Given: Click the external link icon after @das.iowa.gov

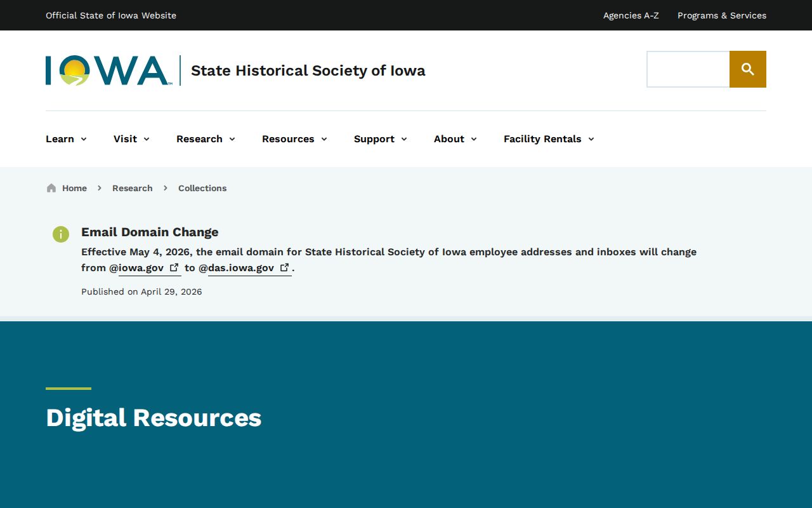Looking at the screenshot, I should (285, 267).
